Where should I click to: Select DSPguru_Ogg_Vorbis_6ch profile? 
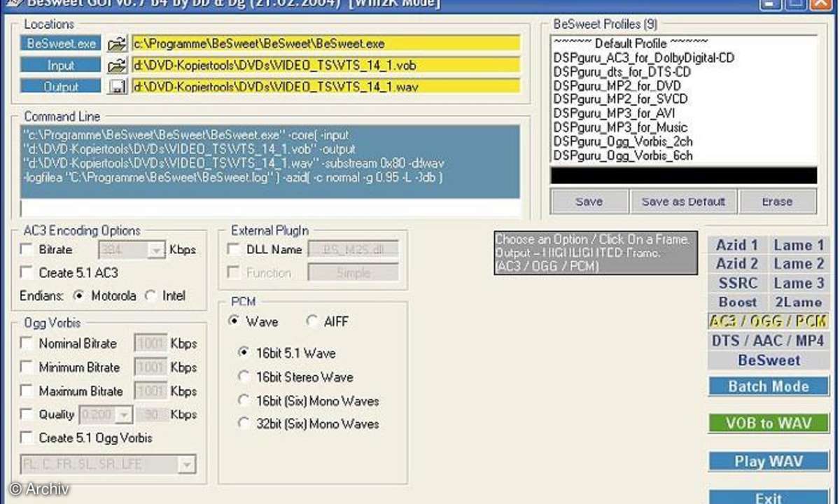tap(623, 155)
